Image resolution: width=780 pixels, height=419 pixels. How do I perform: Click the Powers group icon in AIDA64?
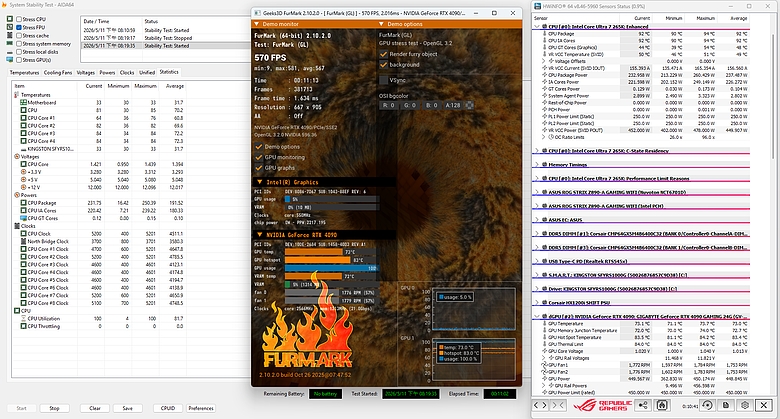(17, 195)
